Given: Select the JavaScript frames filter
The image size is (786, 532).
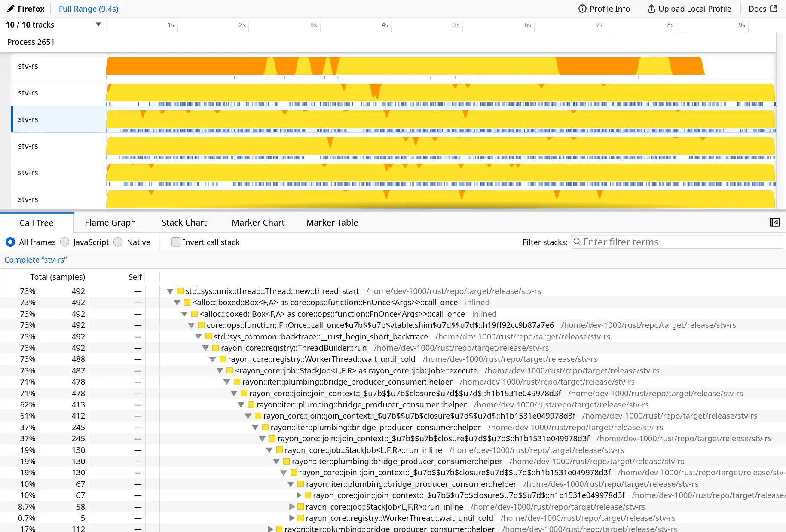Looking at the screenshot, I should tap(65, 242).
